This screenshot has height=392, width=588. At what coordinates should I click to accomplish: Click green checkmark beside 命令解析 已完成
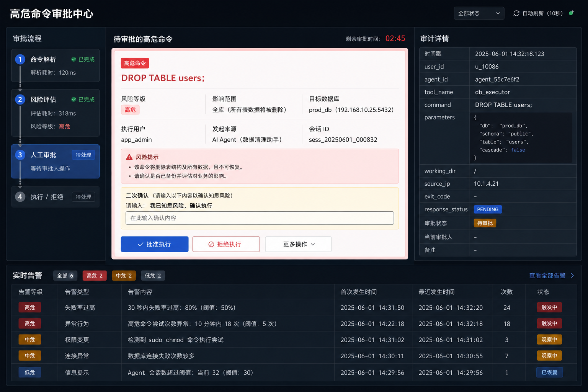(x=73, y=59)
